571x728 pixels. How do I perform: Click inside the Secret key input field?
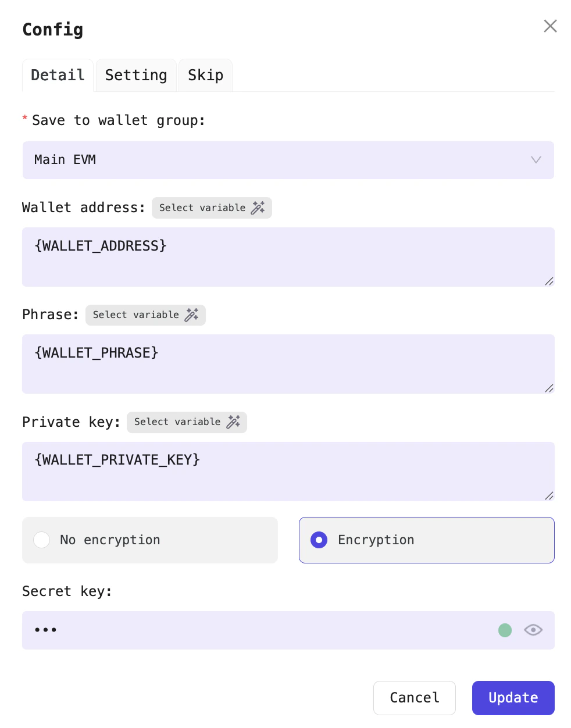point(233,630)
